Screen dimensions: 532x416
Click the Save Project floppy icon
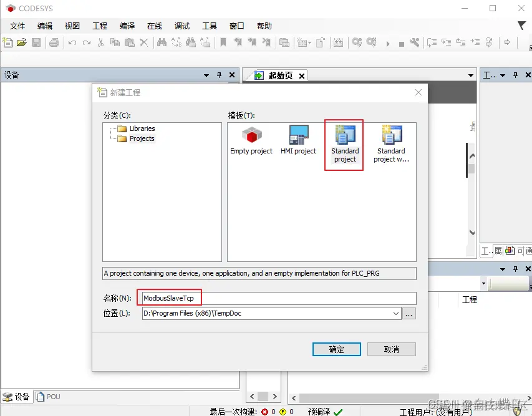(x=36, y=42)
